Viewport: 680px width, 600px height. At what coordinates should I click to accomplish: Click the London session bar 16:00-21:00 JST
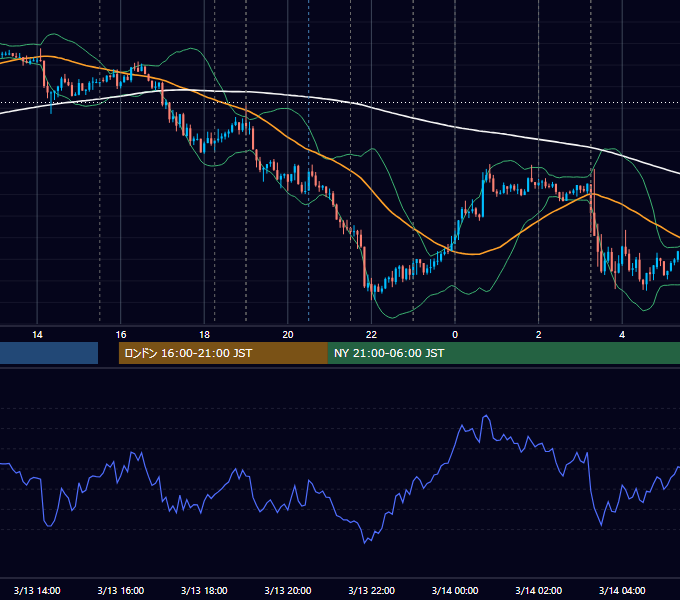point(223,353)
